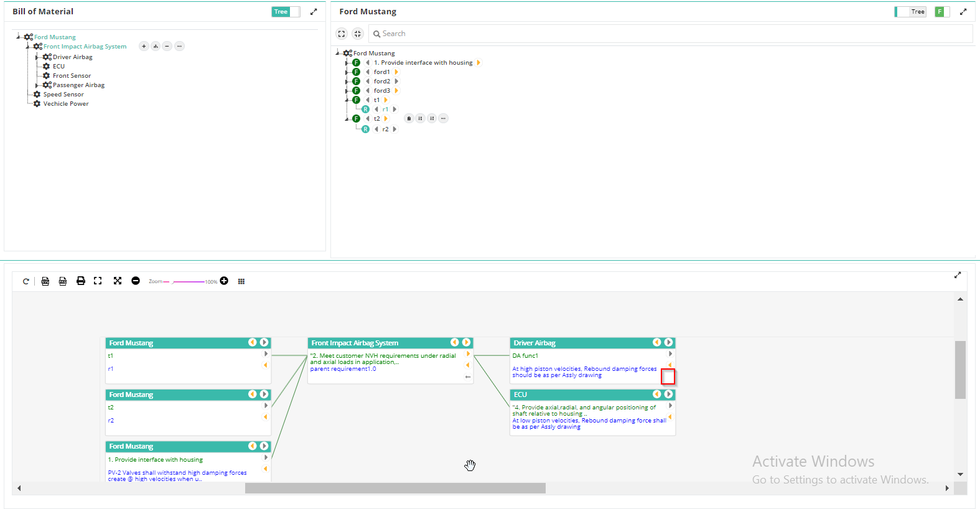Open more options beside t2
This screenshot has width=980, height=509.
click(x=443, y=118)
